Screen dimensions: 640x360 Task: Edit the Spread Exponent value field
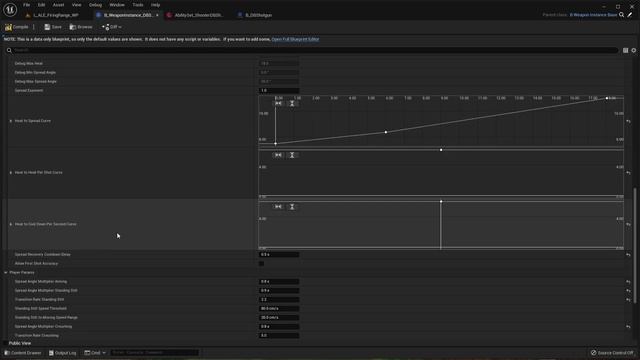click(279, 91)
